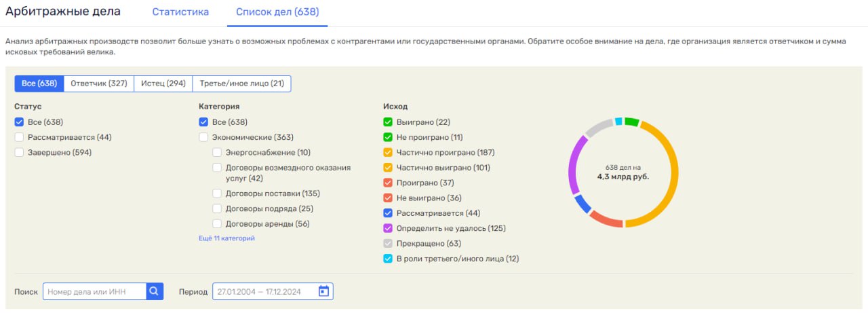This screenshot has height=313, width=868.
Task: Check the Рассматривается (44) status checkbox
Action: point(19,137)
